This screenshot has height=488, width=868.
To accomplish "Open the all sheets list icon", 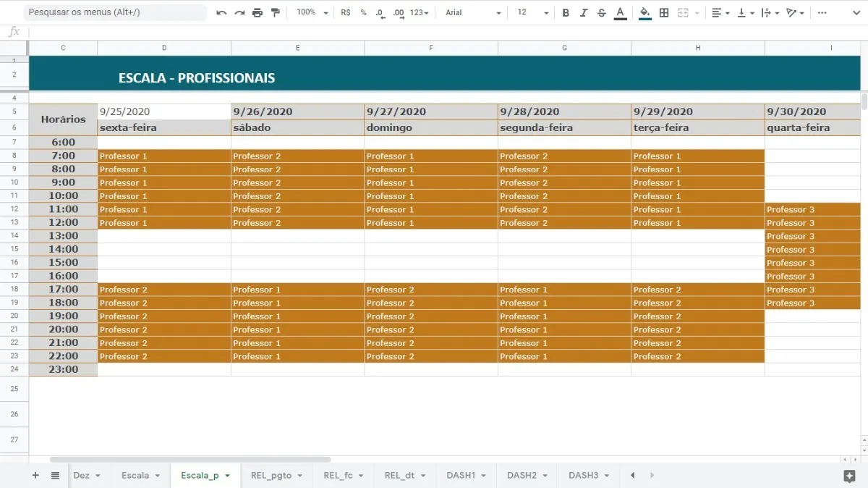I will click(x=55, y=476).
